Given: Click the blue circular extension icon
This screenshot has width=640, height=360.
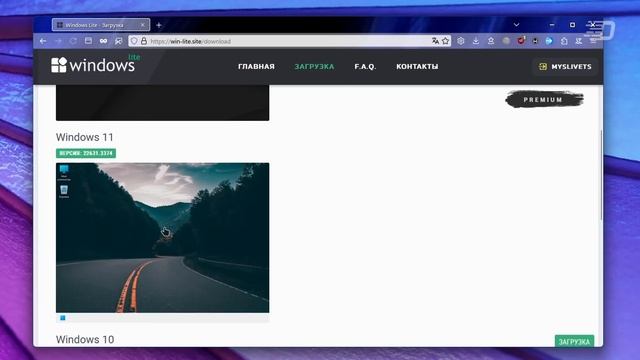Looking at the screenshot, I should 549,41.
